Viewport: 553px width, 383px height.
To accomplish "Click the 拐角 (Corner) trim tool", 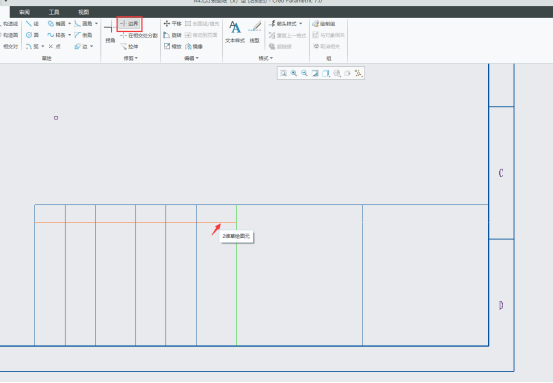I will pos(110,32).
